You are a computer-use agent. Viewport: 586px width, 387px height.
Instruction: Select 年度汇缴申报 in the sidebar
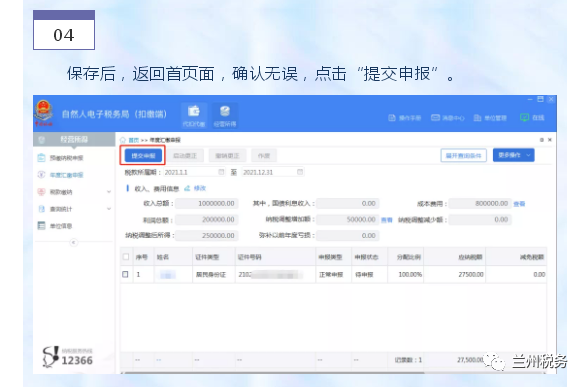67,175
